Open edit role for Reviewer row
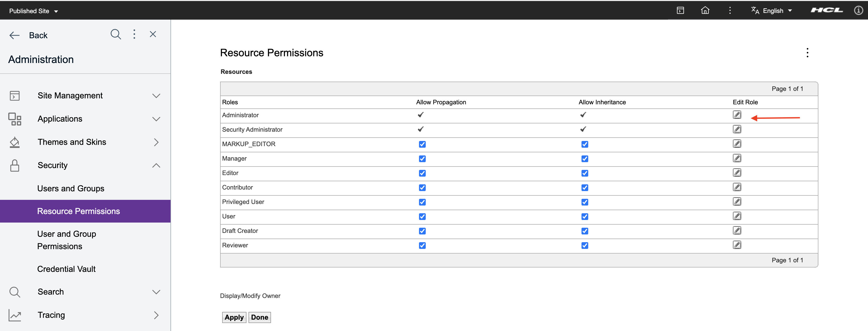This screenshot has width=868, height=331. [x=737, y=245]
